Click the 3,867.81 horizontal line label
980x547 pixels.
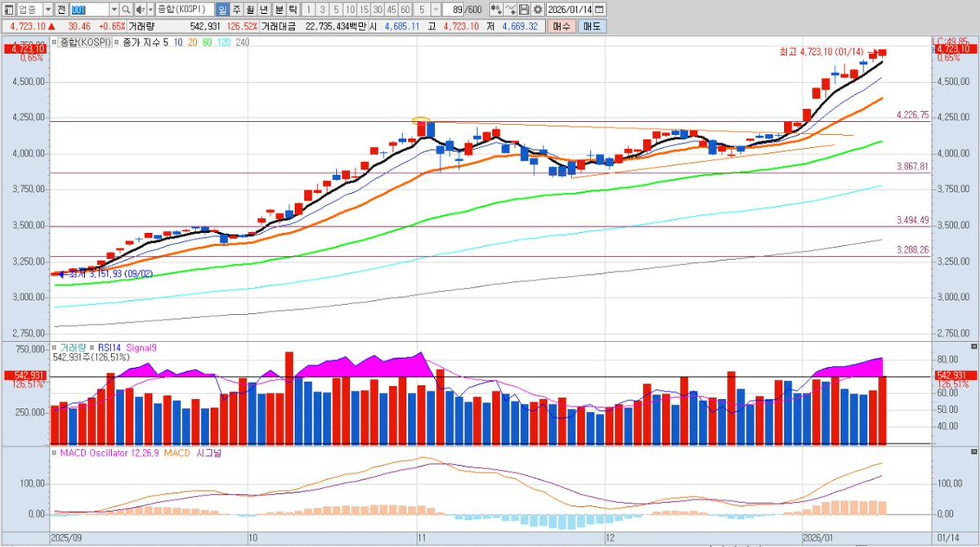point(912,166)
